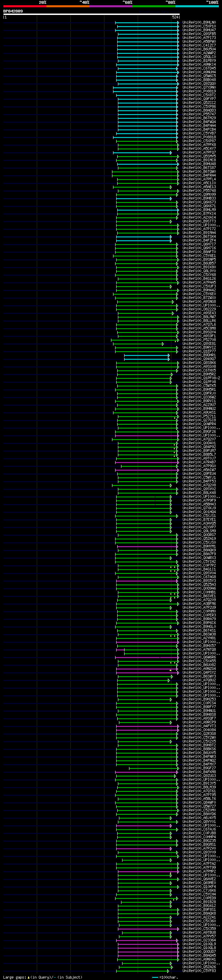Click cyan alignment bar of UniRef100_Q7X9N0
Viewport: 222px width, 980px height.
pyautogui.click(x=146, y=88)
